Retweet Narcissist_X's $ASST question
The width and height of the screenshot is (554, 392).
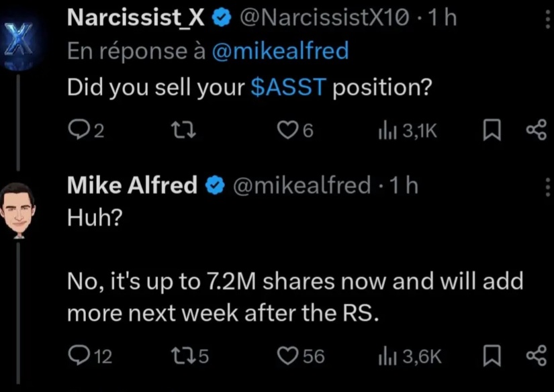coord(183,131)
